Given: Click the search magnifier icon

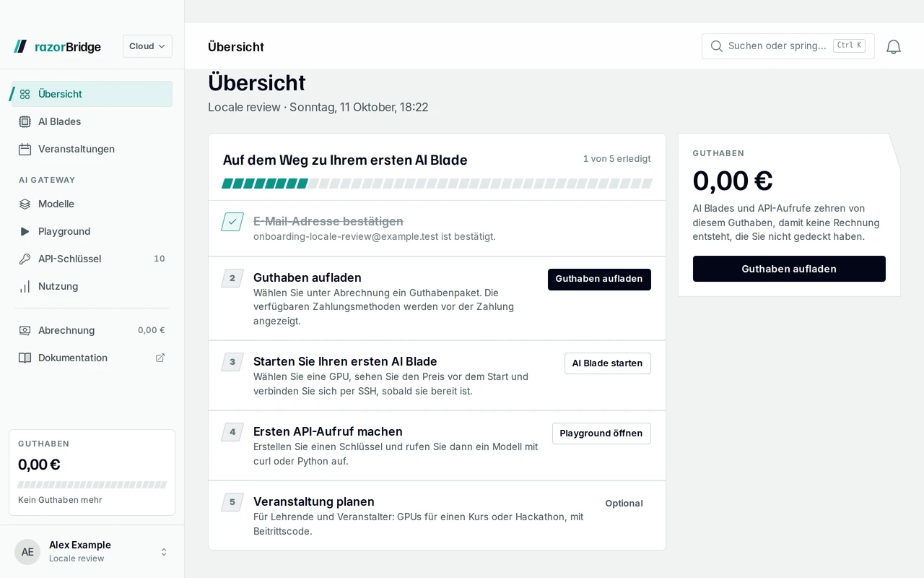Looking at the screenshot, I should coord(717,46).
